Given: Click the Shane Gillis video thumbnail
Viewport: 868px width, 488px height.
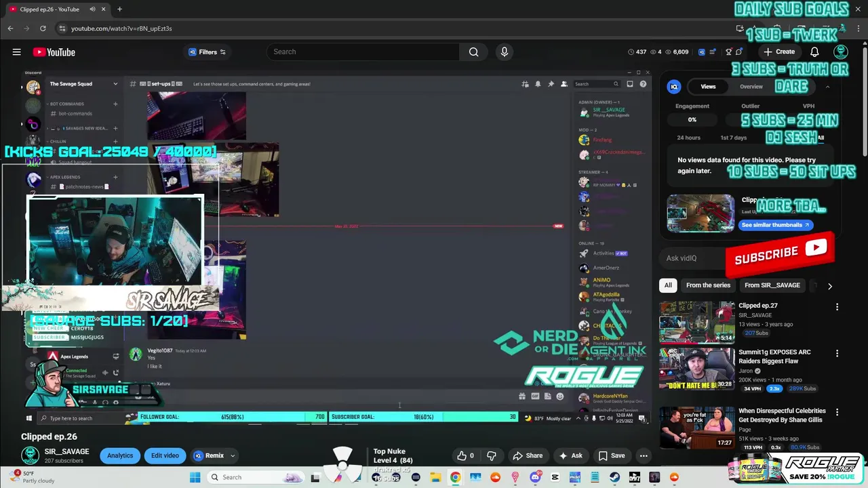Looking at the screenshot, I should point(696,428).
